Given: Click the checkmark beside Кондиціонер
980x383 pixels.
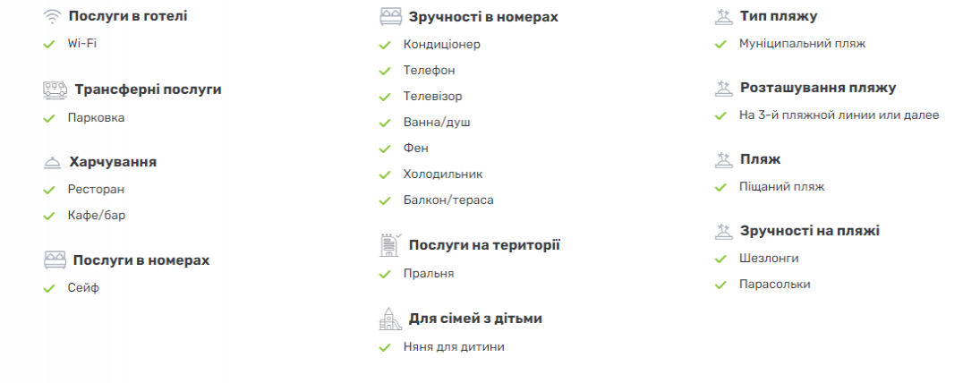Looking at the screenshot, I should click(x=385, y=45).
